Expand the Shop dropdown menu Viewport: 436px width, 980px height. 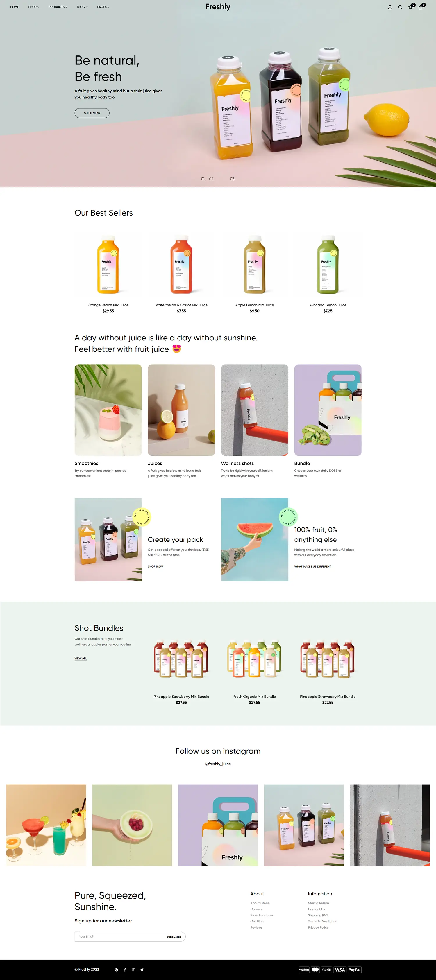point(33,7)
